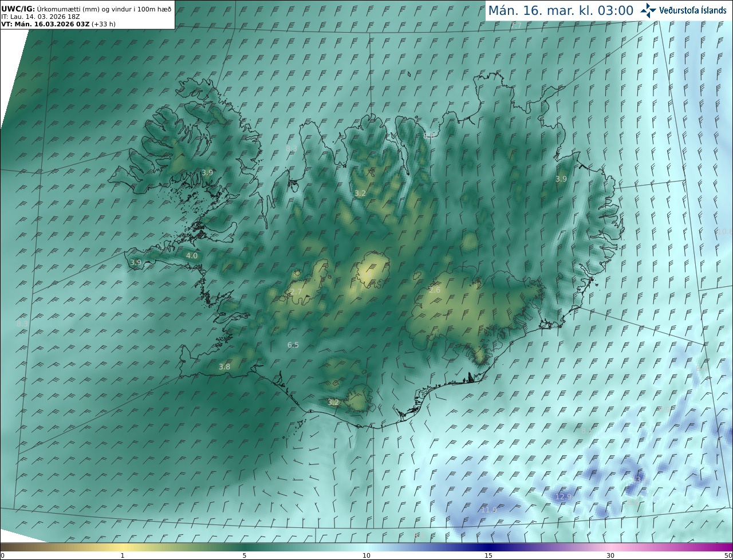Click the 12.9 value label offshore
Viewport: 733px width, 560px height.
pos(563,496)
